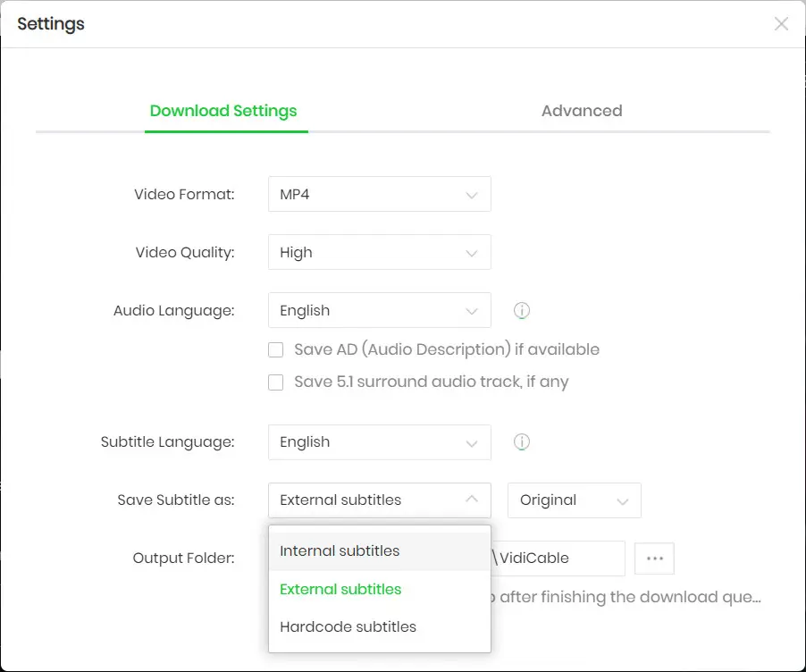Image resolution: width=806 pixels, height=672 pixels.
Task: Click the Audio Language info icon
Action: (521, 311)
